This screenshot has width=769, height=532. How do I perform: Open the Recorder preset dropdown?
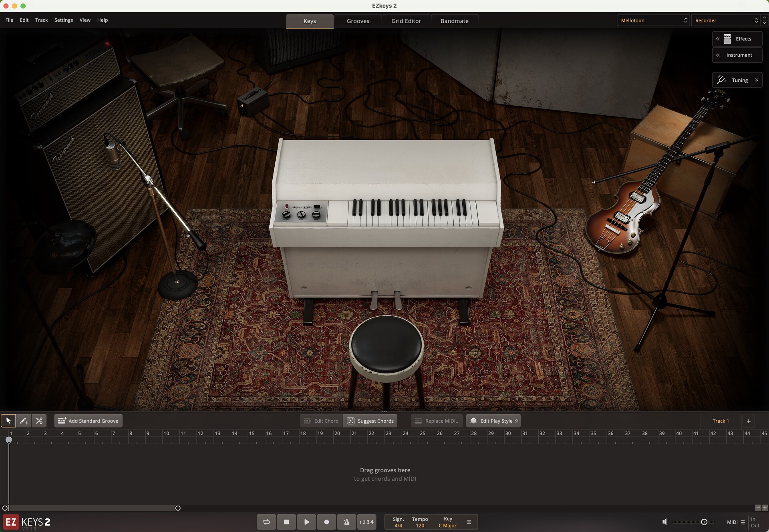726,20
